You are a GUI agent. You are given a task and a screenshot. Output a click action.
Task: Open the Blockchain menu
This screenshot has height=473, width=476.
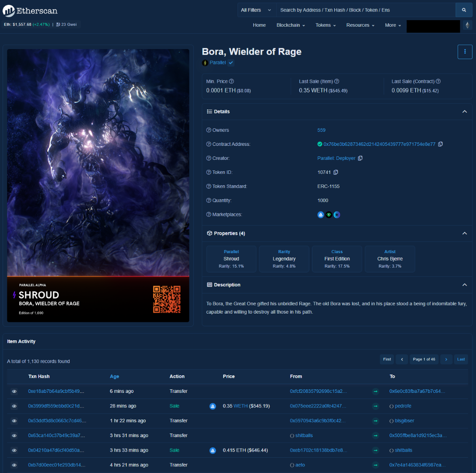pos(290,25)
